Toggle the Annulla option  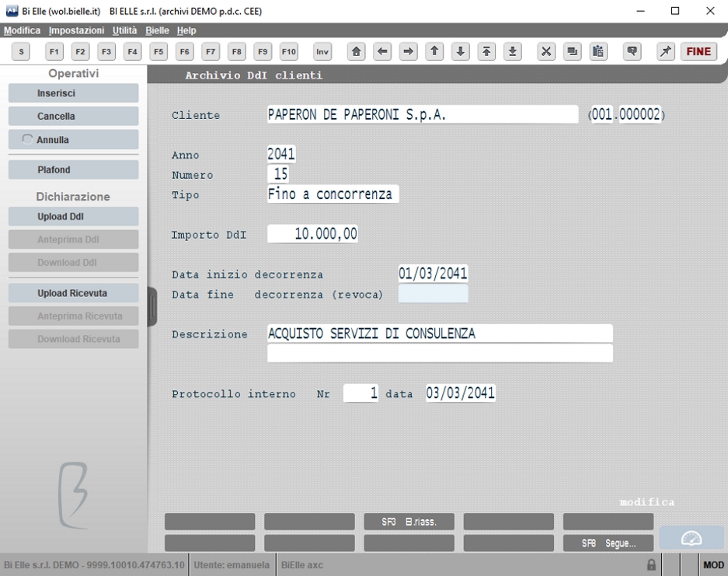[73, 139]
